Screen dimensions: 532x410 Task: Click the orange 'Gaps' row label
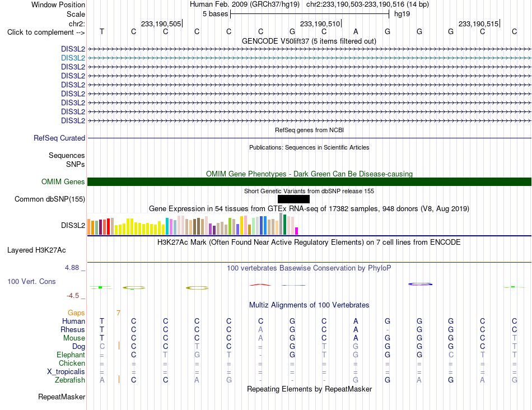pyautogui.click(x=76, y=313)
